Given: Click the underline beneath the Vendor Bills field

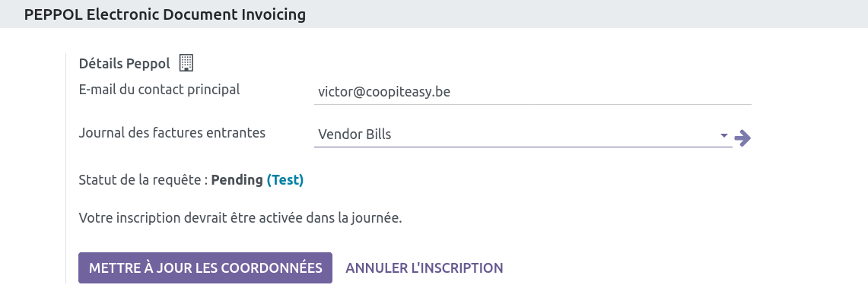Looking at the screenshot, I should [x=523, y=147].
